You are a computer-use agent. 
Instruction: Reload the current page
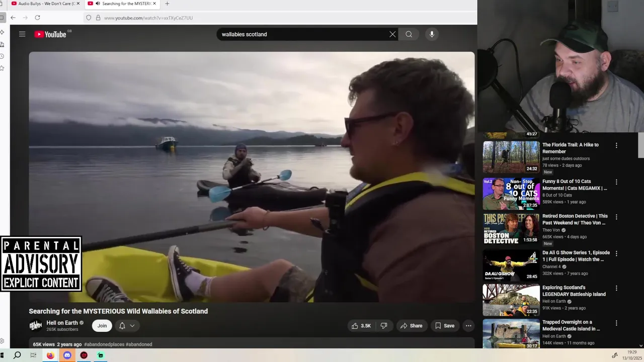pyautogui.click(x=37, y=18)
